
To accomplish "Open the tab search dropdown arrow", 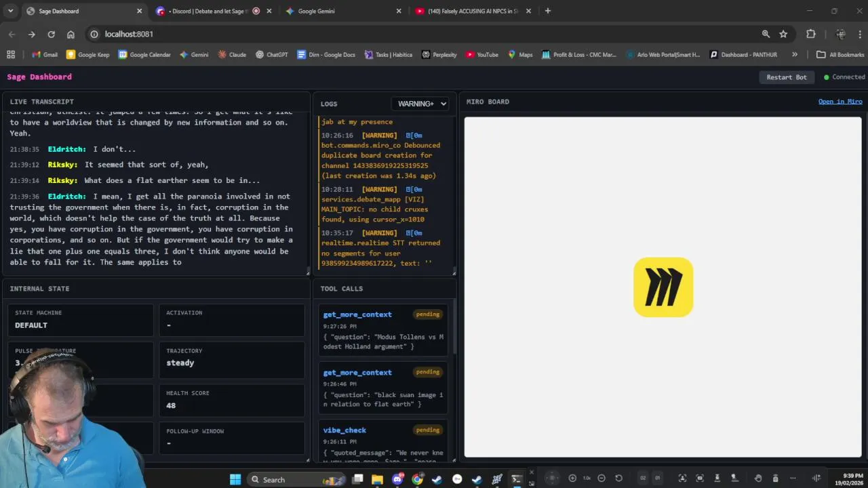I will click(10, 11).
